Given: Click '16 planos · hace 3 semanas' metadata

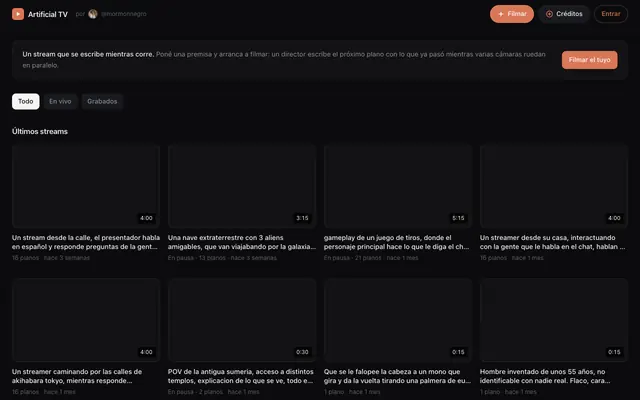Looking at the screenshot, I should (x=51, y=258).
